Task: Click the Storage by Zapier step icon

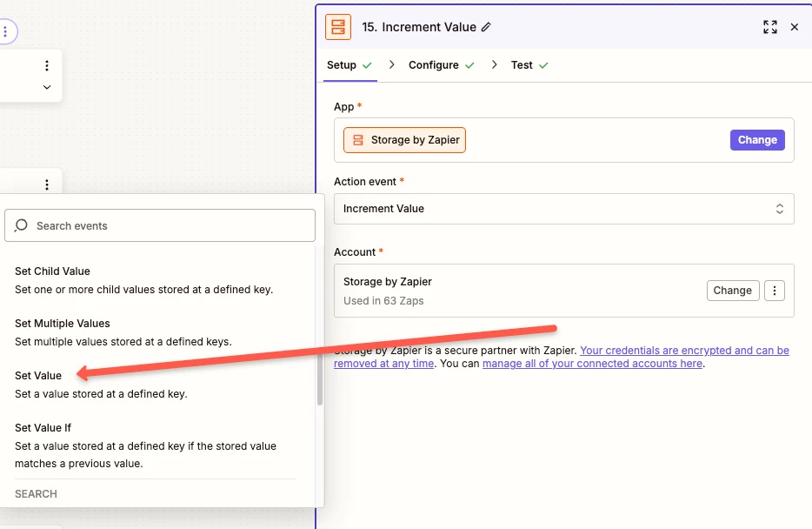Action: (x=338, y=27)
